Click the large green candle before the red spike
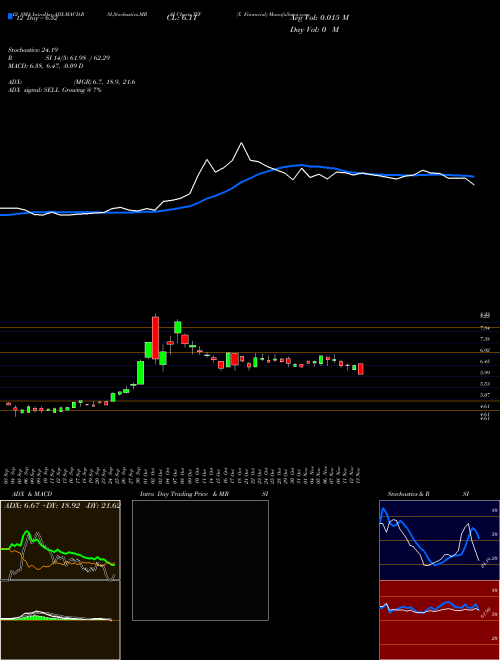This screenshot has width=500, height=660. click(x=141, y=373)
